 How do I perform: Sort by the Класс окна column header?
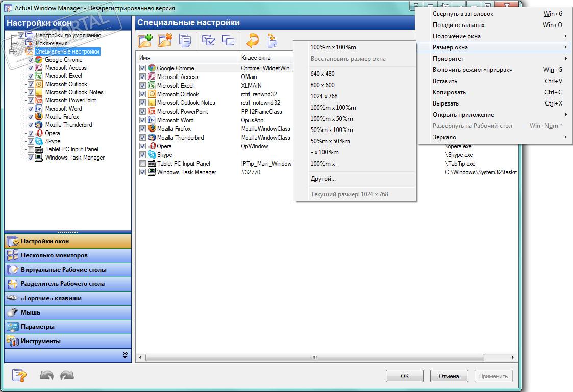click(x=266, y=57)
